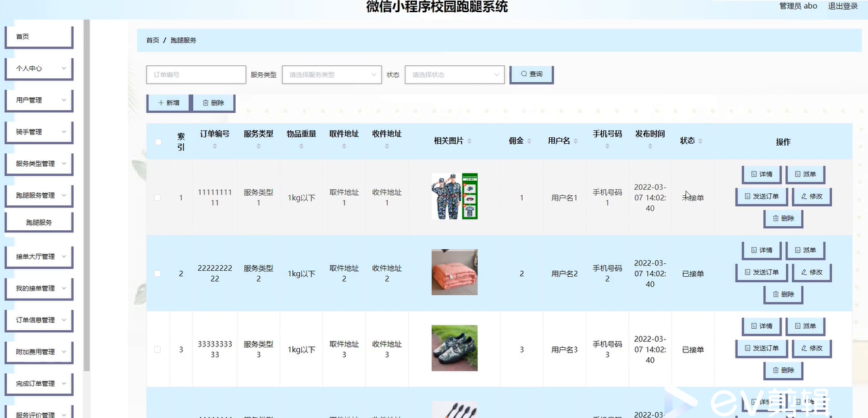Sort by 发布时间 column sort arrows
The image size is (868, 418).
pos(650,147)
